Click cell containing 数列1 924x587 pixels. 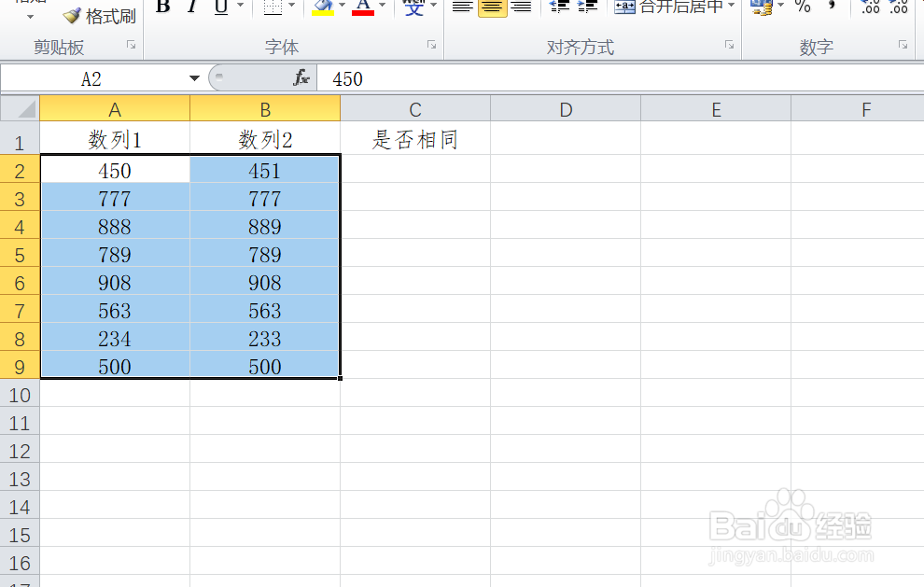pos(115,140)
